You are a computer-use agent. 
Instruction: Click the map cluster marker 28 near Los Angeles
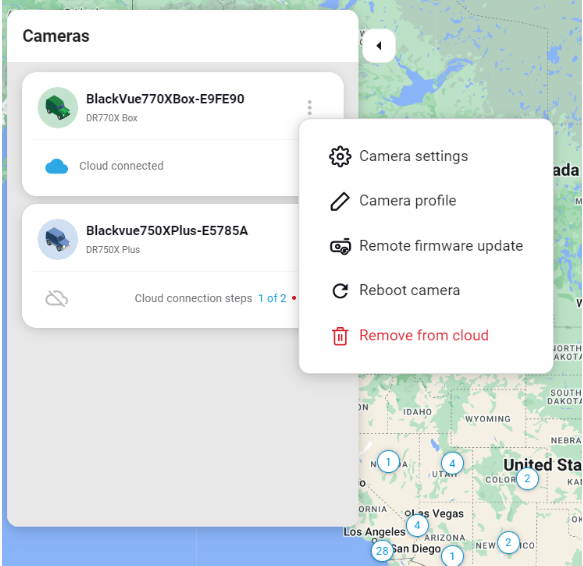click(x=382, y=551)
